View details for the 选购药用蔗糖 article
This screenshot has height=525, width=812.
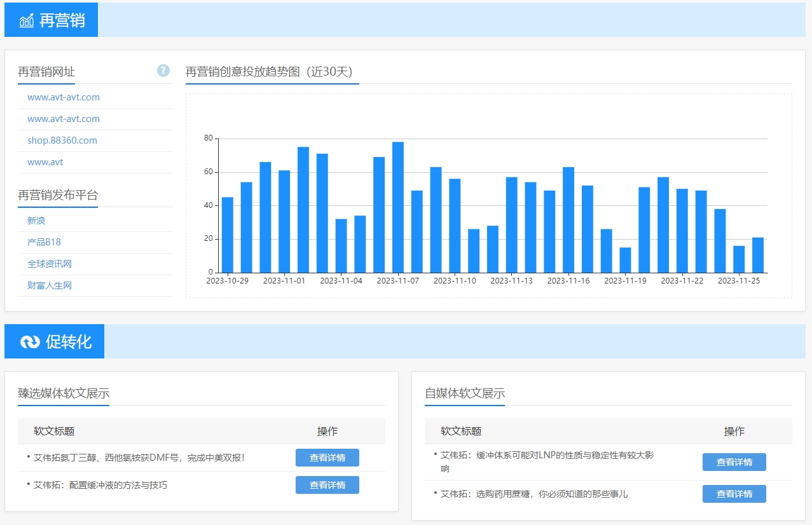pos(734,494)
